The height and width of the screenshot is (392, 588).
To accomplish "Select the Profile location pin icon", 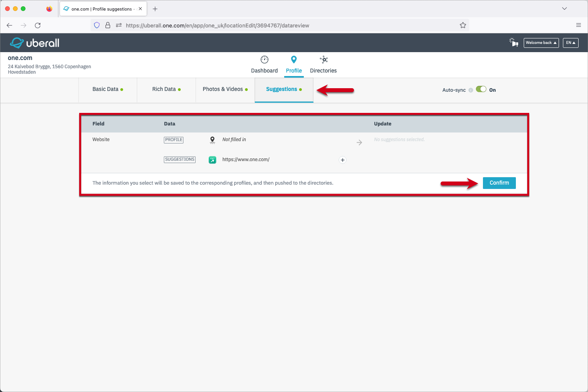I will tap(294, 60).
